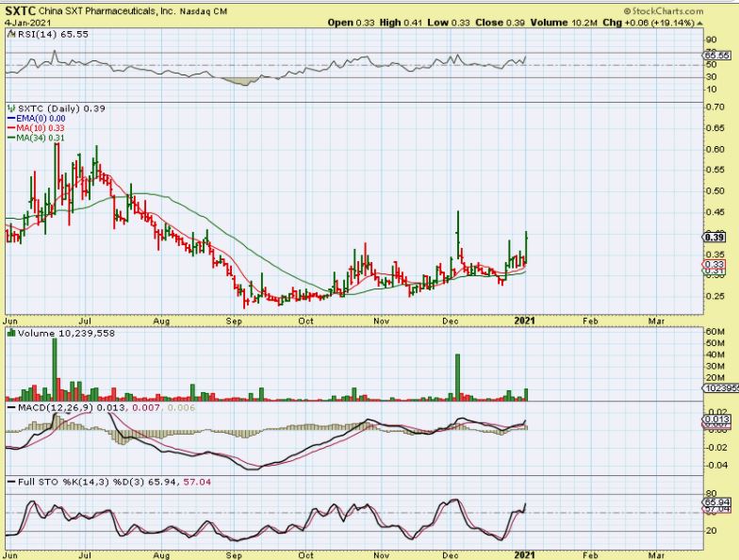The width and height of the screenshot is (739, 560).
Task: Click the Feb label under the price chart
Action: pyautogui.click(x=590, y=321)
